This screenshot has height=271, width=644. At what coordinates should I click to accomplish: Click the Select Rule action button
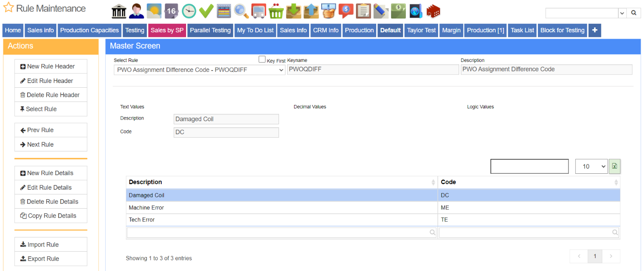tap(51, 109)
